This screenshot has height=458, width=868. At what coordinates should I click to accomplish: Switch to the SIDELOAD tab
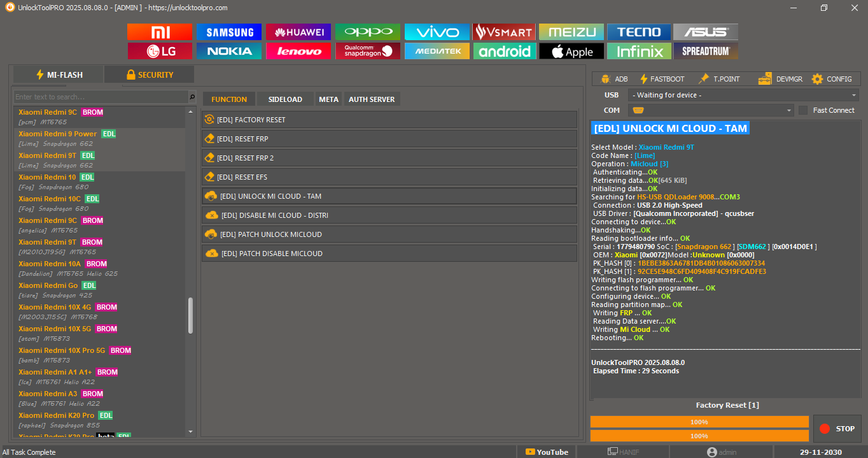[x=284, y=99]
